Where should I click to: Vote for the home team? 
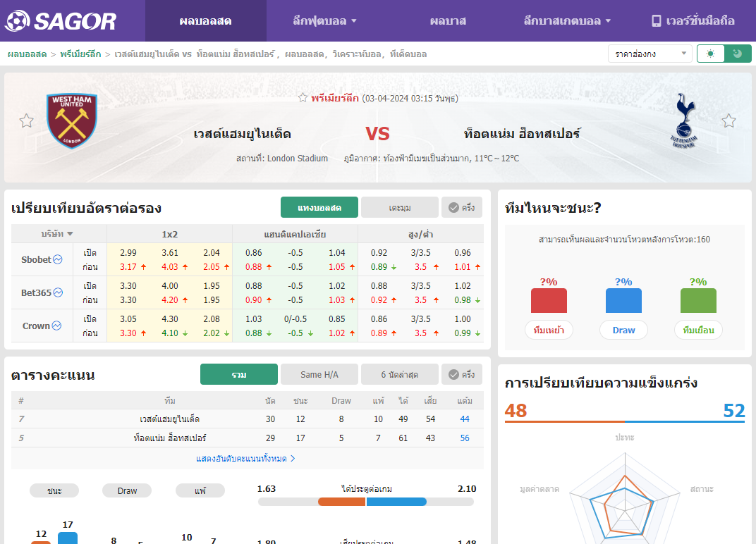click(549, 330)
